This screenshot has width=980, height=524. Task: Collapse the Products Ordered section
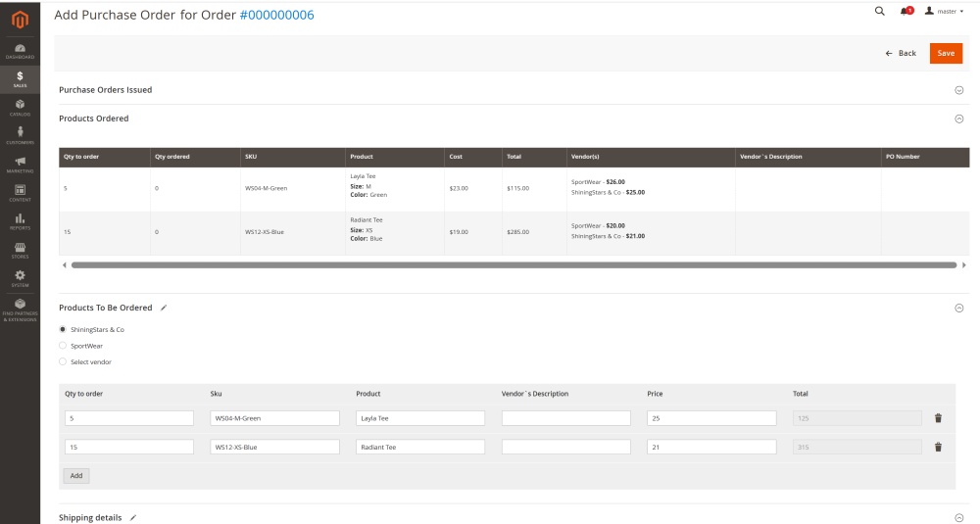pyautogui.click(x=959, y=119)
